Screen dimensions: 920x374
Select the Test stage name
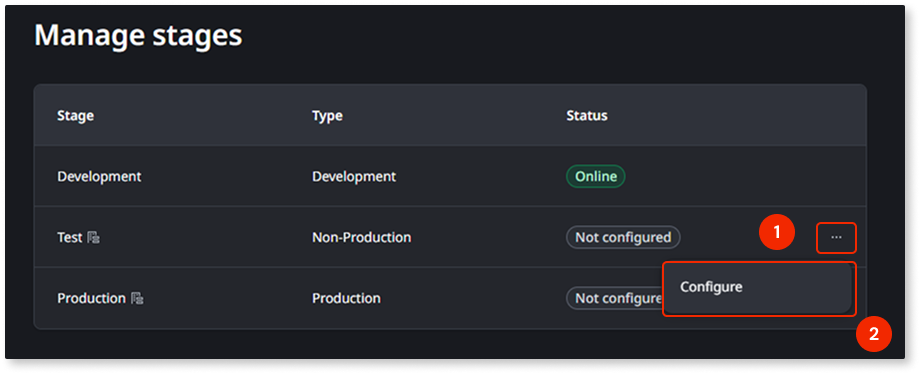(69, 238)
